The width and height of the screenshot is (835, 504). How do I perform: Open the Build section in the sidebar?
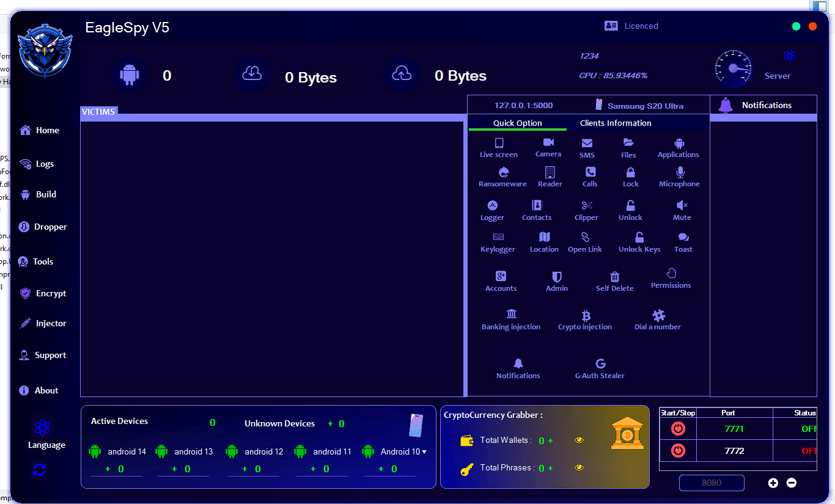pyautogui.click(x=38, y=194)
